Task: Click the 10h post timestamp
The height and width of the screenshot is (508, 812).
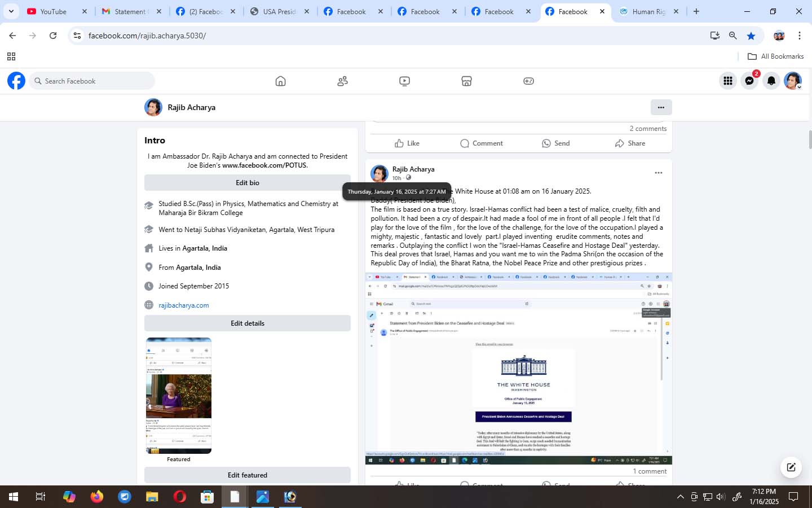Action: 396,178
